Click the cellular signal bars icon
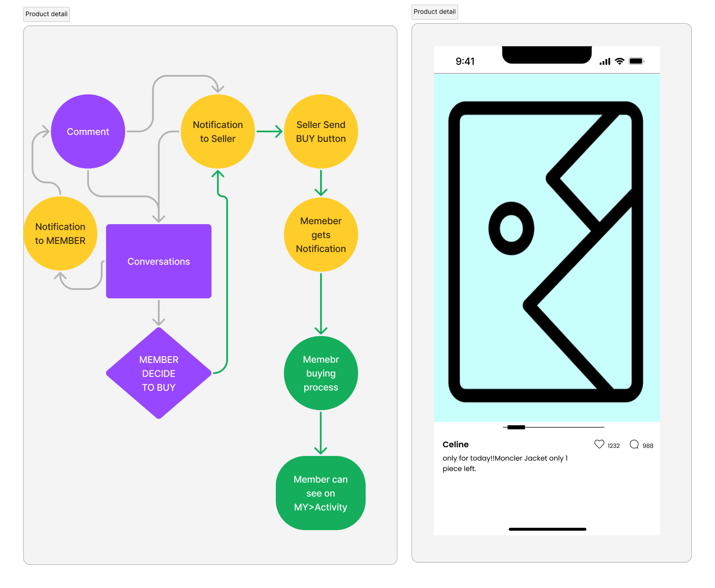This screenshot has width=715, height=588. 605,61
